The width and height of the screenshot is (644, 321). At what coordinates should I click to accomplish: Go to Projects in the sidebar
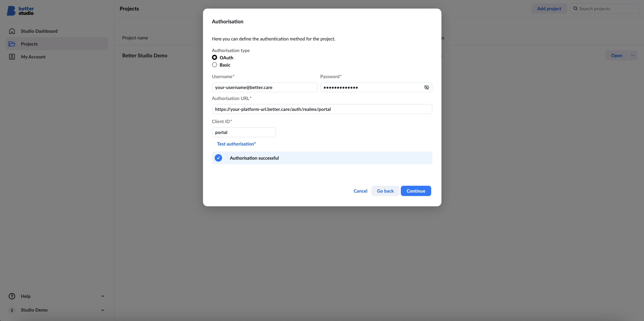click(57, 44)
